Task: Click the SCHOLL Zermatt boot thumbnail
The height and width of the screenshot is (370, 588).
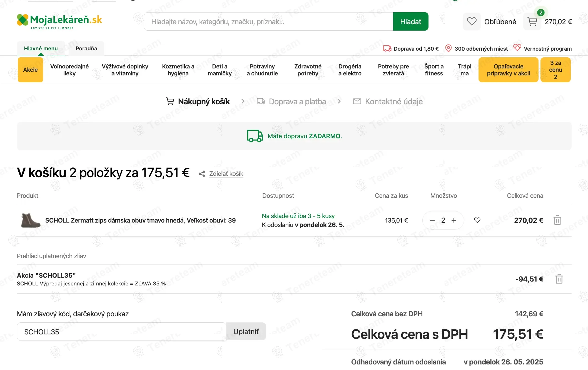Action: point(31,220)
